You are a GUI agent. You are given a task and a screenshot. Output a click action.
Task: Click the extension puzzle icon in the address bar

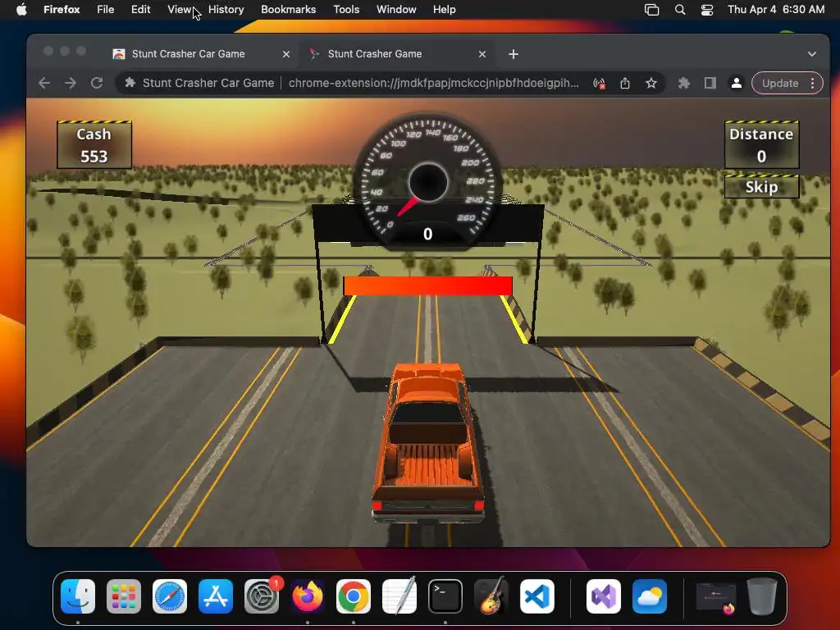130,83
